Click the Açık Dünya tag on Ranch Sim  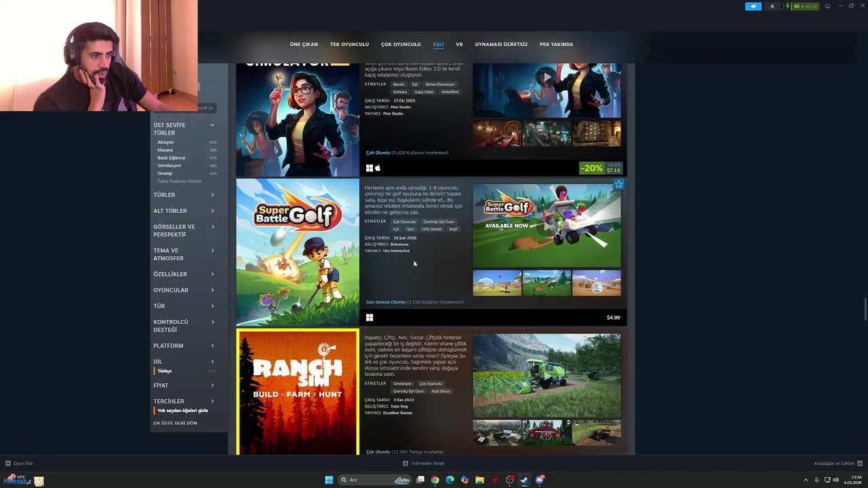[x=441, y=391]
